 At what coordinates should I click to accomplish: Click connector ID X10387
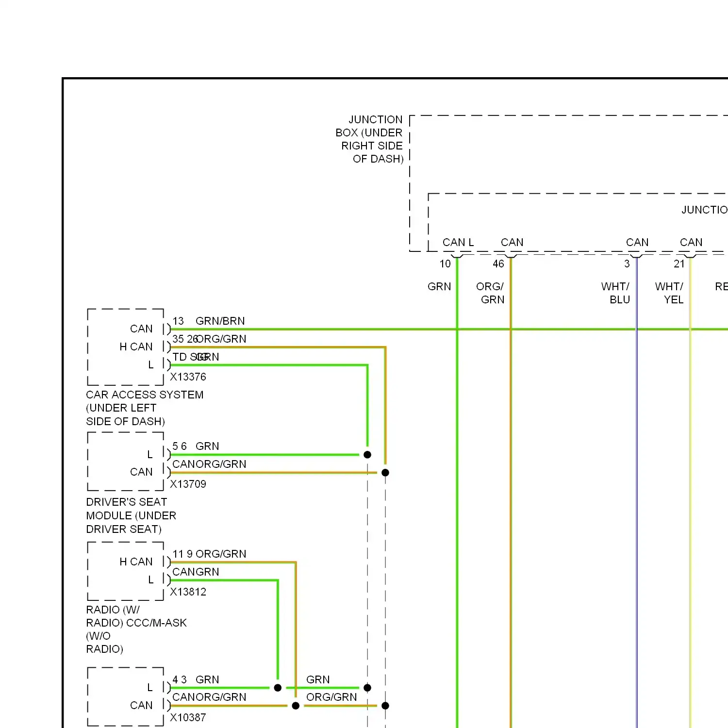point(188,717)
